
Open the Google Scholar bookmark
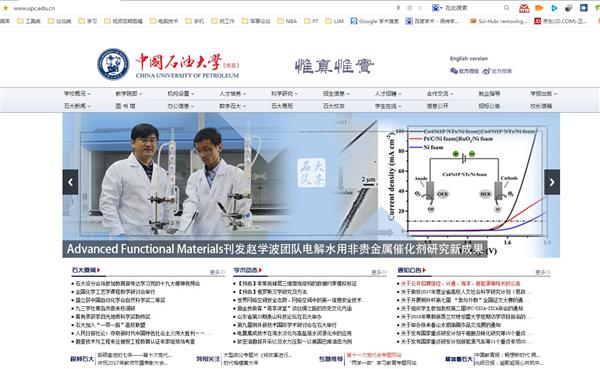pos(375,21)
